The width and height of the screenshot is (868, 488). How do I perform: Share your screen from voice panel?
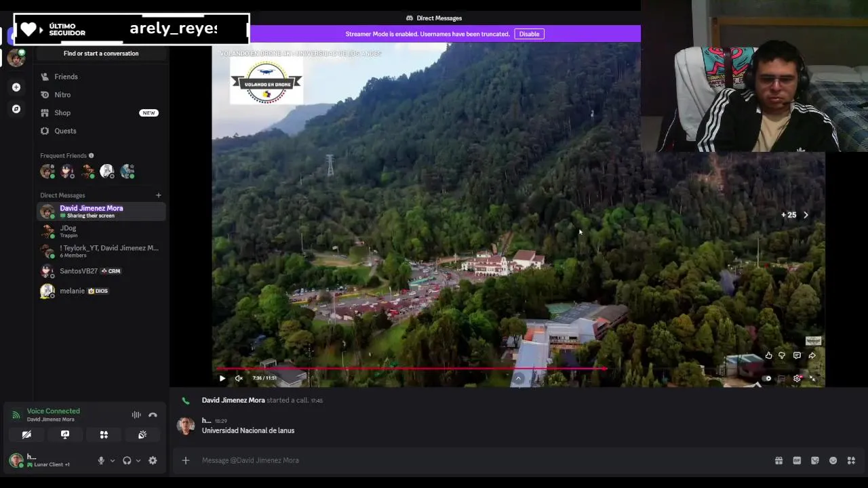click(65, 434)
